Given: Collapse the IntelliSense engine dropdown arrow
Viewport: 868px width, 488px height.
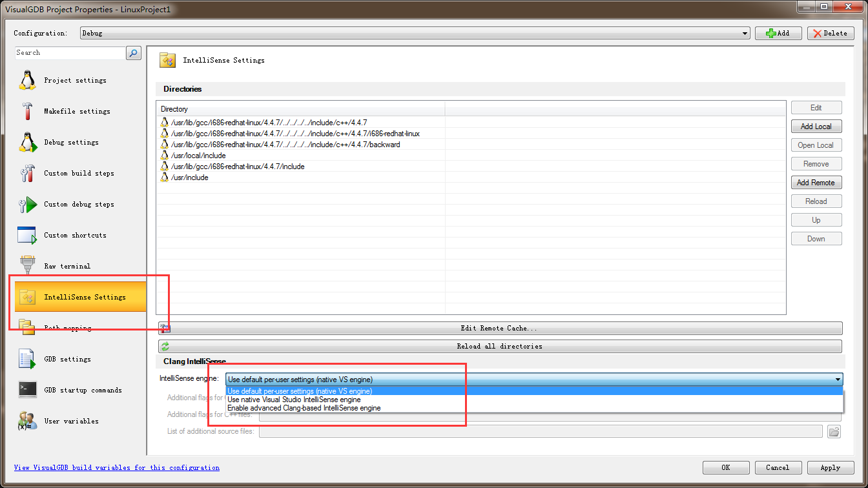Looking at the screenshot, I should [838, 380].
